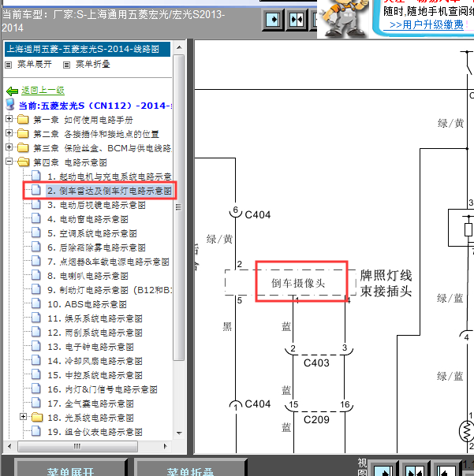
Task: Click document icon of 3. 电动后视镜电路示意图
Action: coord(36,204)
